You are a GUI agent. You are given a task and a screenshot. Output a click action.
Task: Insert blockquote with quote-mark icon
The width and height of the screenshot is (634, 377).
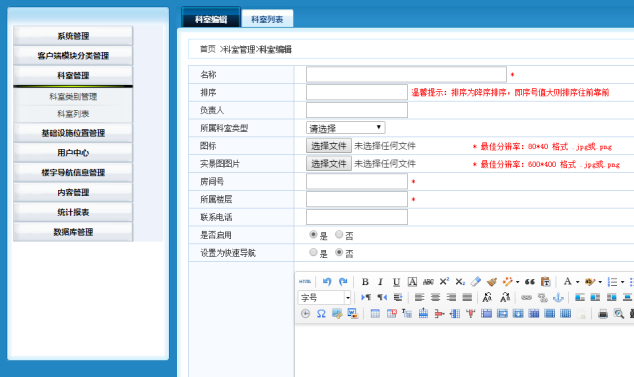tap(530, 282)
